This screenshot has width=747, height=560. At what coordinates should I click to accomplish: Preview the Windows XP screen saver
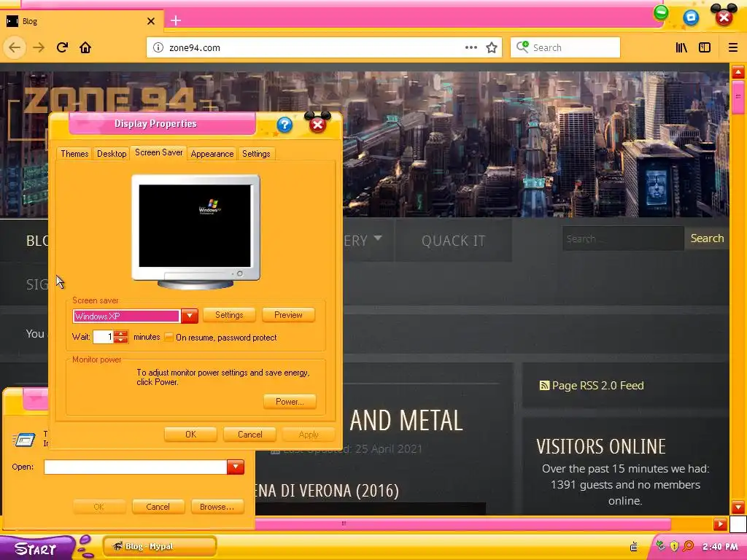288,315
